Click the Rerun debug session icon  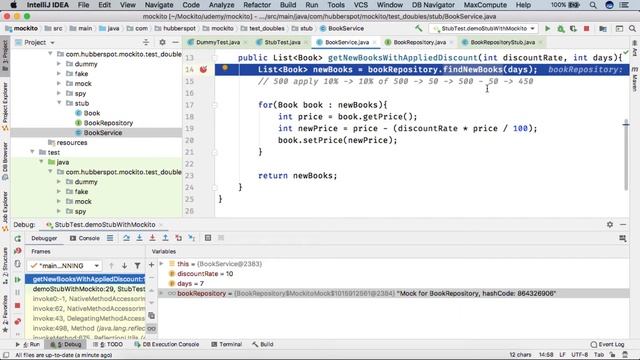point(18,238)
